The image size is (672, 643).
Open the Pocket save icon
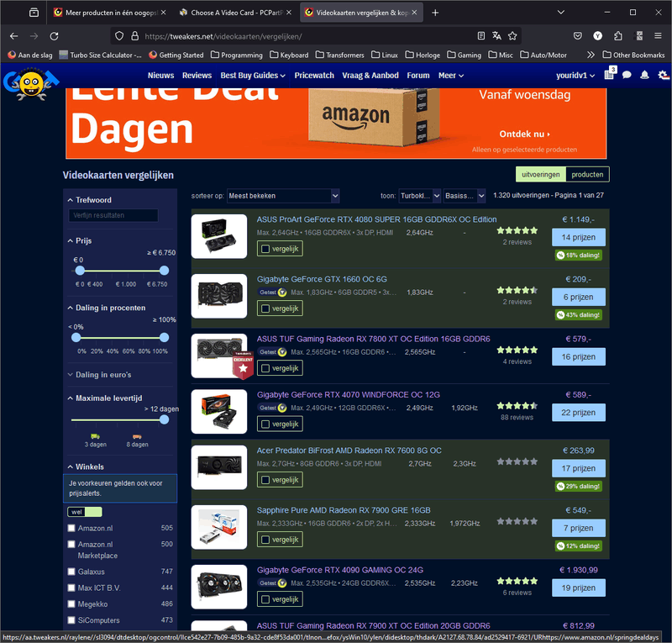coord(578,36)
